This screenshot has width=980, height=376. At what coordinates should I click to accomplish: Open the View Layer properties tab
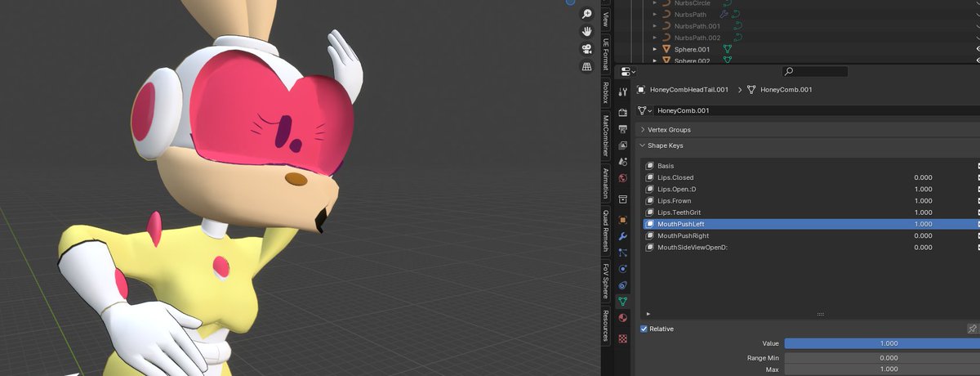click(623, 145)
